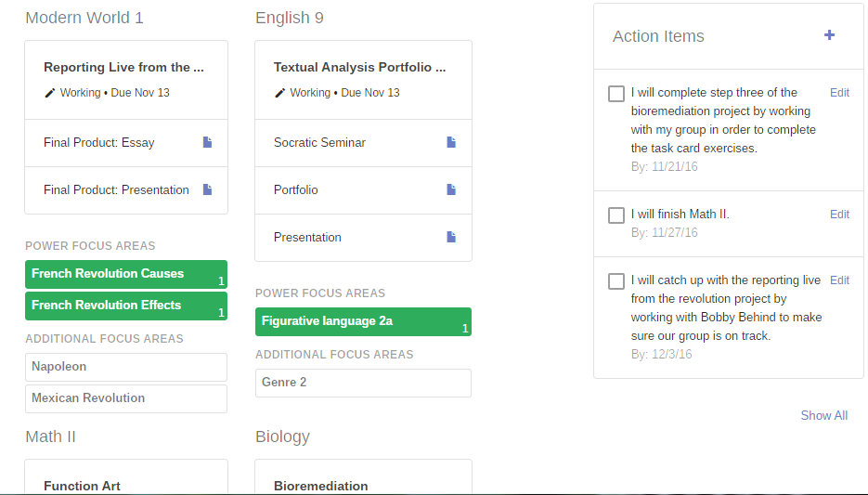This screenshot has width=868, height=495.
Task: Check the bioremediation project action item
Action: pyautogui.click(x=616, y=94)
